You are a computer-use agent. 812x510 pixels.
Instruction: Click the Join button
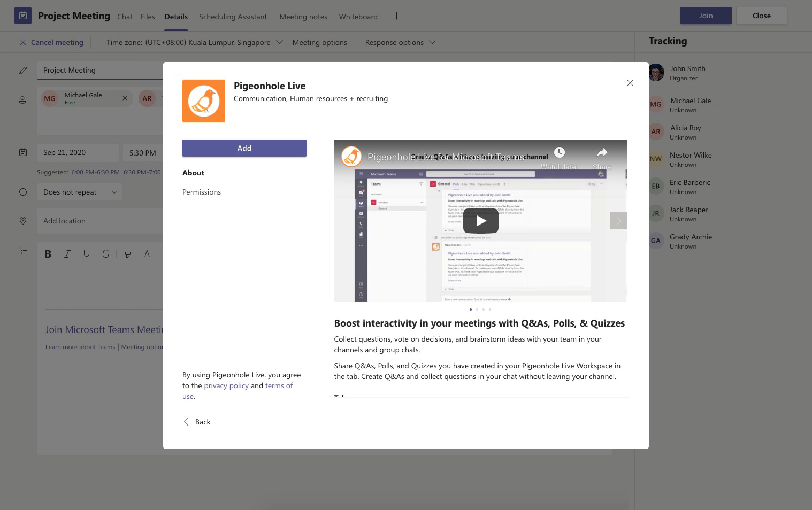[x=706, y=16]
